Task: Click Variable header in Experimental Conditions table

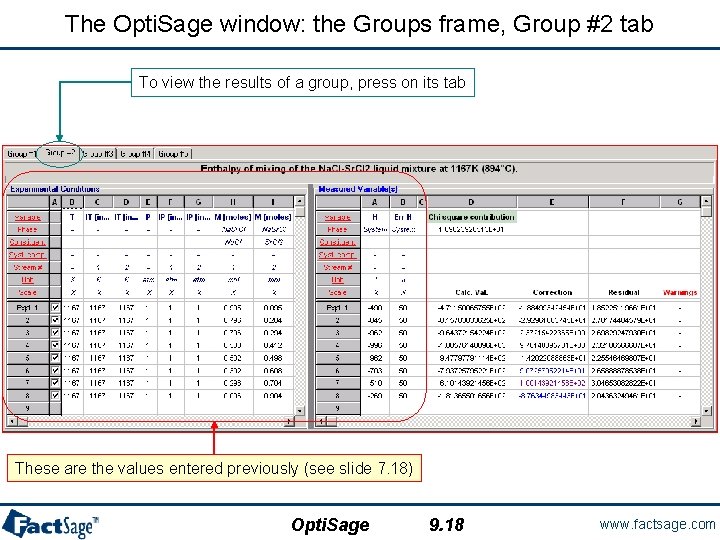Action: (x=28, y=217)
